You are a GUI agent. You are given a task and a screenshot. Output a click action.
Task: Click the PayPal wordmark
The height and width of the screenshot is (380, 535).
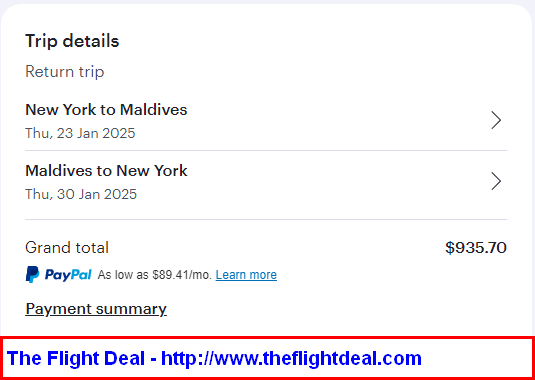tap(68, 275)
